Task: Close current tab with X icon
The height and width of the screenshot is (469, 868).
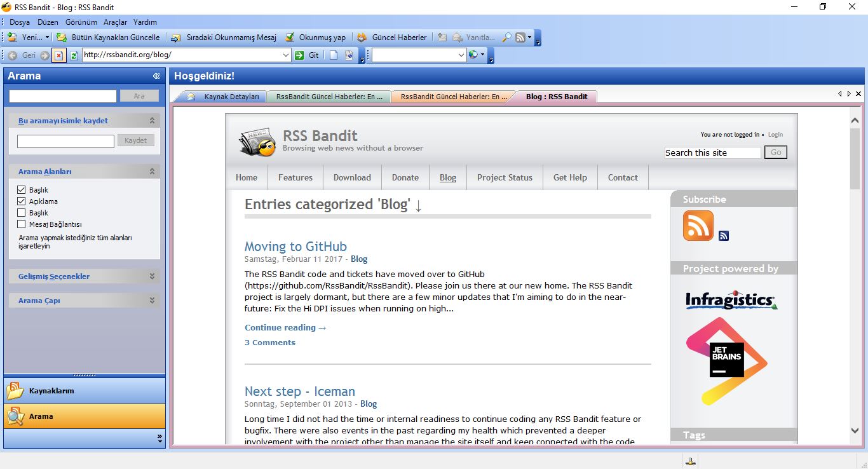Action: tap(858, 93)
